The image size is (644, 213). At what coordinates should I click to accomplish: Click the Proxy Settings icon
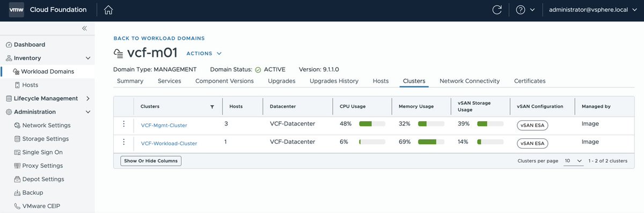[x=17, y=166]
